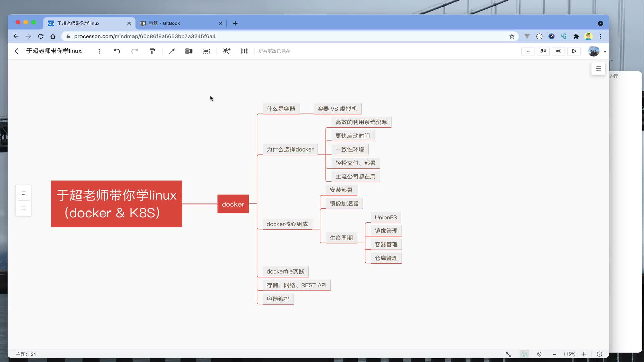Select the 安装部署 node

pyautogui.click(x=341, y=190)
